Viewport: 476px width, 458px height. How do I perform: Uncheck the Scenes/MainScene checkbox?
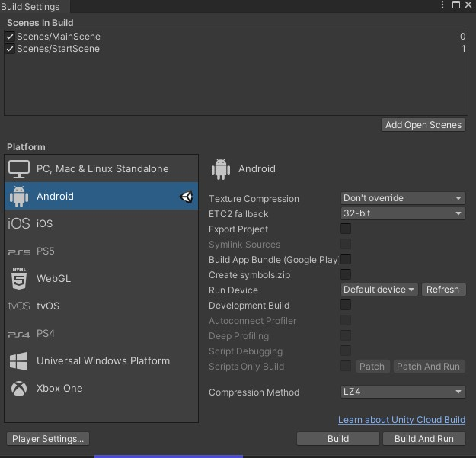(x=10, y=37)
